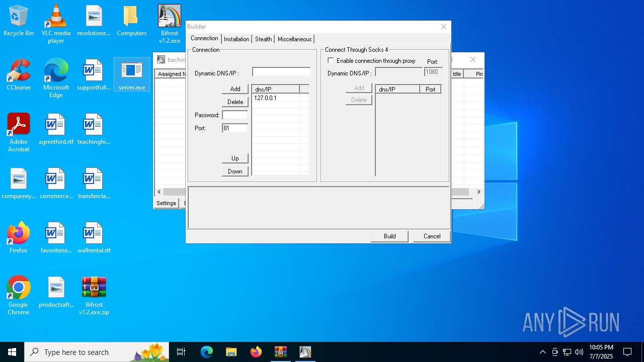The height and width of the screenshot is (362, 644).
Task: Open Adobe Acrobat desktop shortcut
Action: (x=19, y=133)
